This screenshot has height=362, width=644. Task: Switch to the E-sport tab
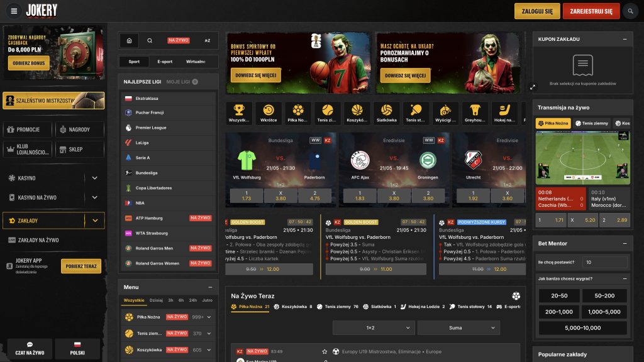tap(165, 62)
